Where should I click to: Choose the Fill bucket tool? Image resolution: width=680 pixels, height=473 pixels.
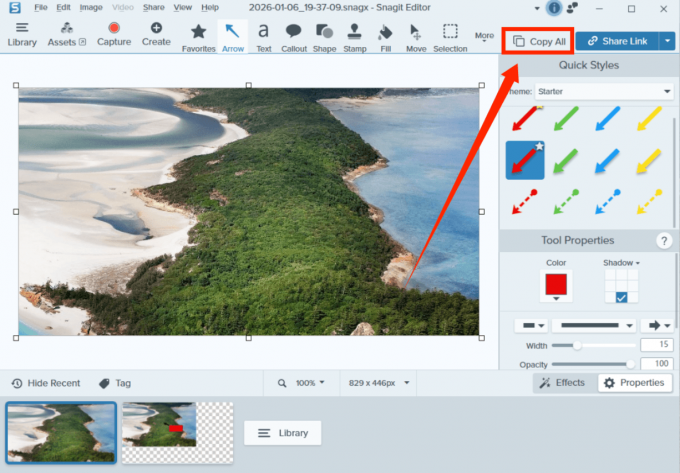coord(386,37)
